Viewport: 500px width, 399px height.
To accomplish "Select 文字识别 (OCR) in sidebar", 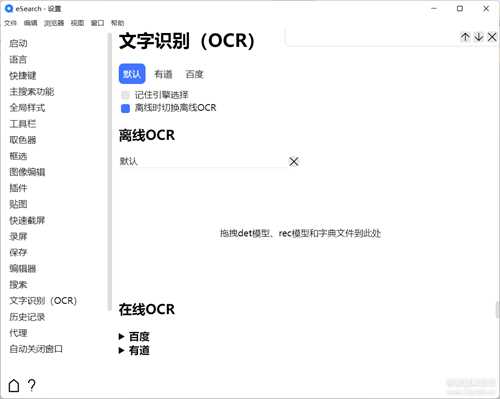I will [43, 301].
